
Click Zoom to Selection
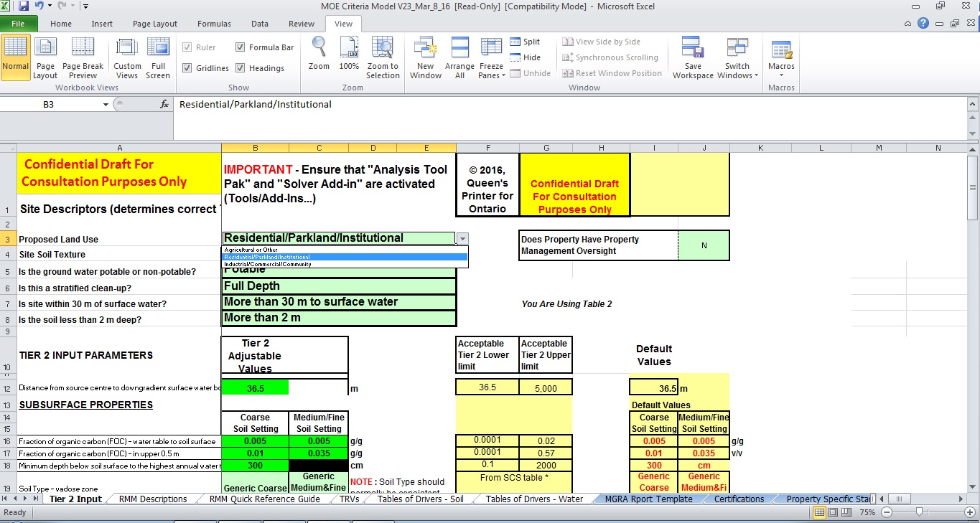coord(383,57)
